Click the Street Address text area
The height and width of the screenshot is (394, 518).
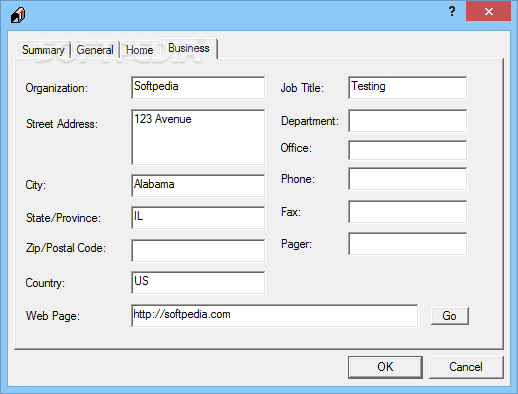198,137
